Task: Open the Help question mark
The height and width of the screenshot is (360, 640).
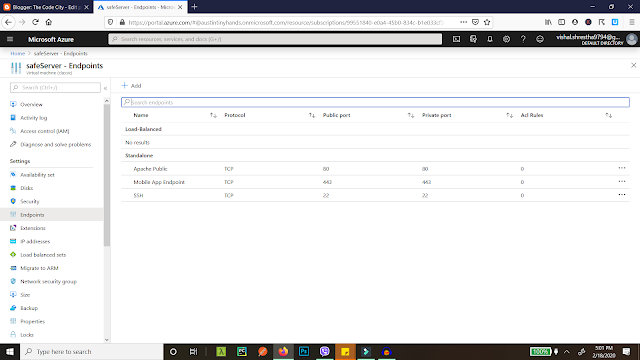Action: click(523, 39)
